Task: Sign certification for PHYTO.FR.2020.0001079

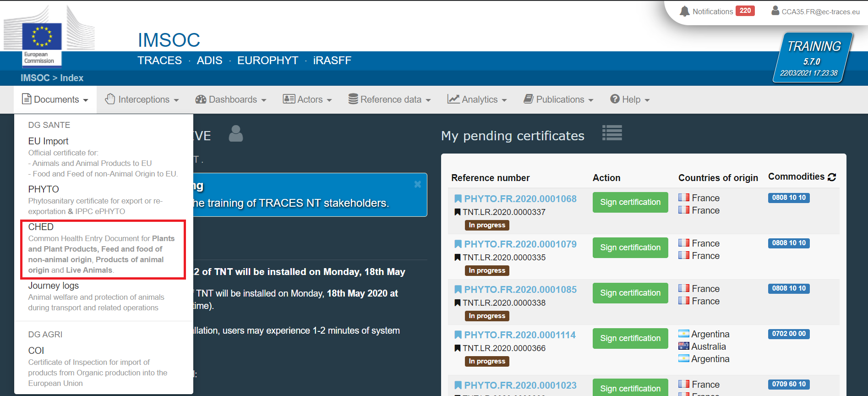Action: click(x=630, y=247)
